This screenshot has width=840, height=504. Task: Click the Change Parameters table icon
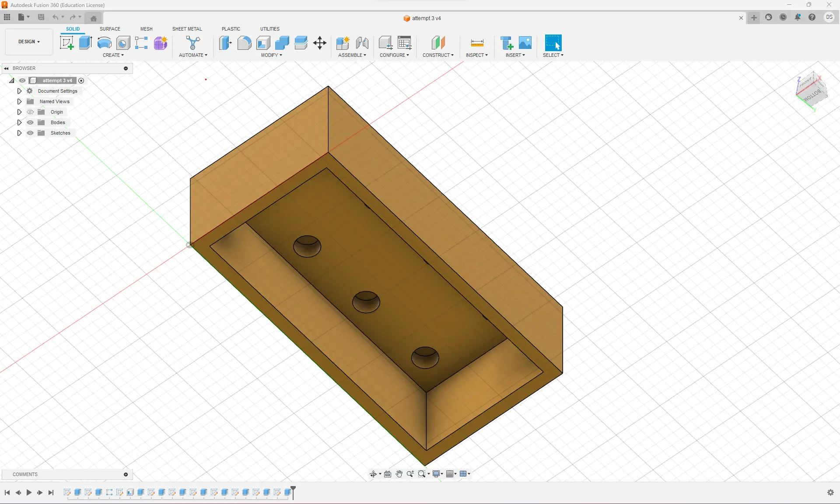coord(405,43)
